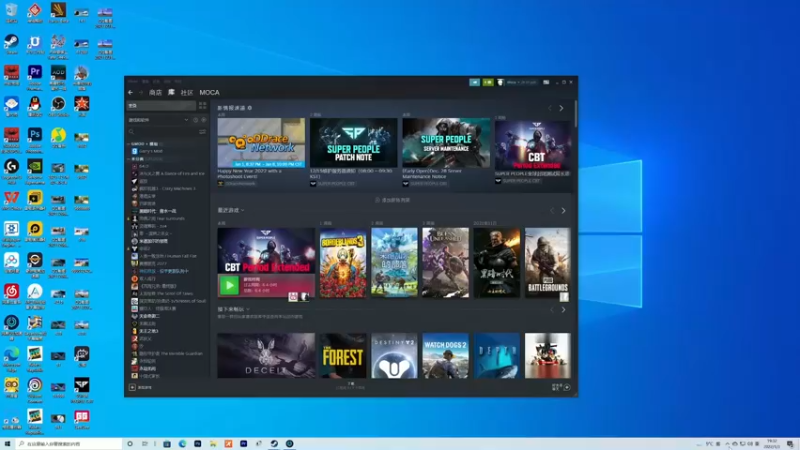Click the green friends button in header
The image size is (800, 450).
pyautogui.click(x=488, y=82)
